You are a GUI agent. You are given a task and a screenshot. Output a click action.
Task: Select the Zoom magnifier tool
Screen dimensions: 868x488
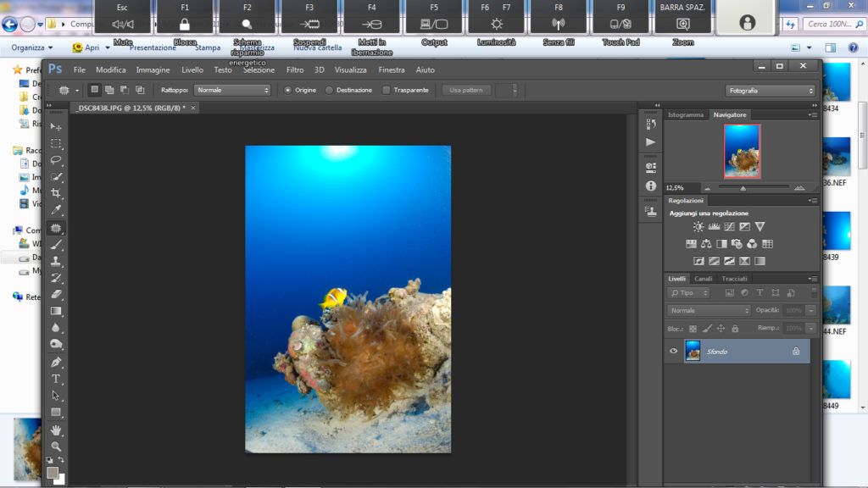56,446
